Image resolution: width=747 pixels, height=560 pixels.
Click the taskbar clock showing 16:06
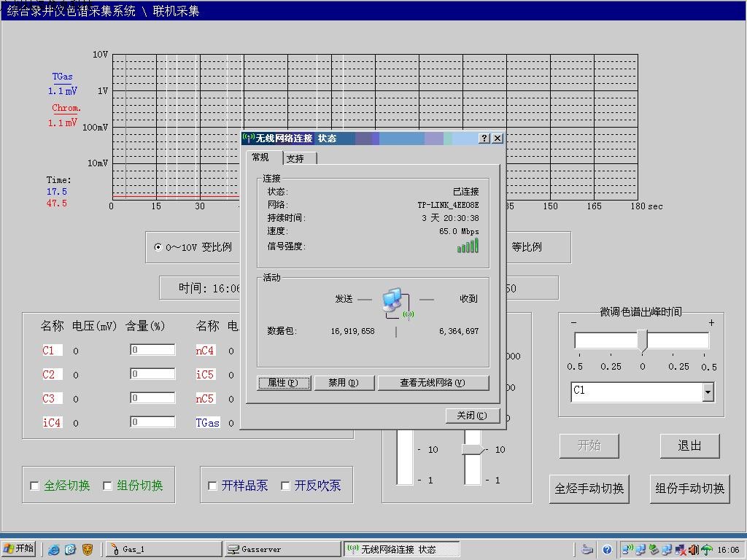(x=728, y=550)
